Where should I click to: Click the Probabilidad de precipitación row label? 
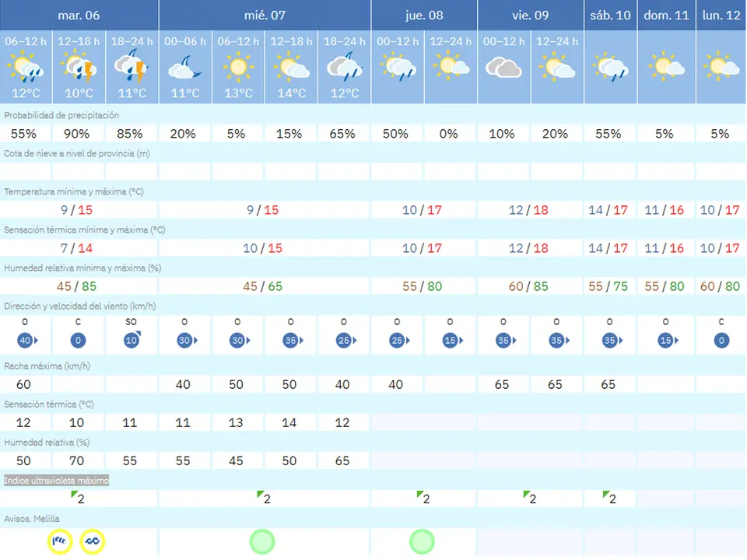click(x=61, y=115)
